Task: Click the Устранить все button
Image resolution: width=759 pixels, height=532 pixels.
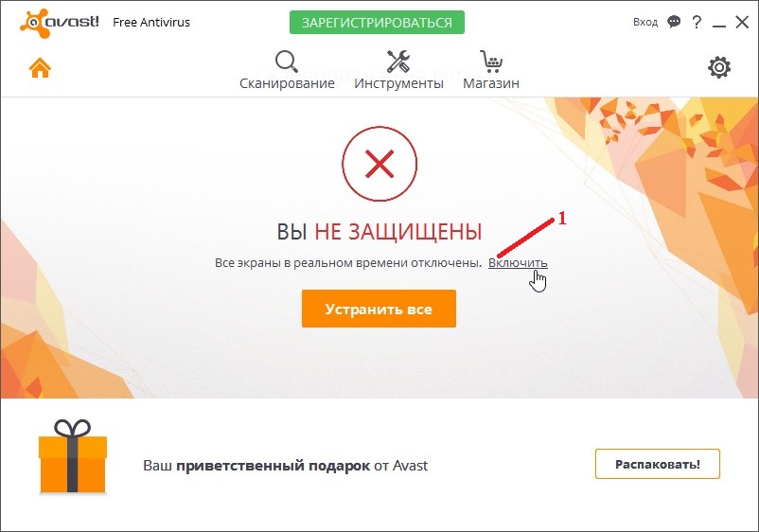Action: click(x=379, y=309)
